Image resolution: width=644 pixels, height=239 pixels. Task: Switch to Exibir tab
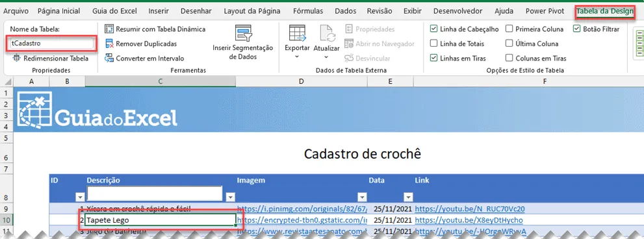pos(413,11)
